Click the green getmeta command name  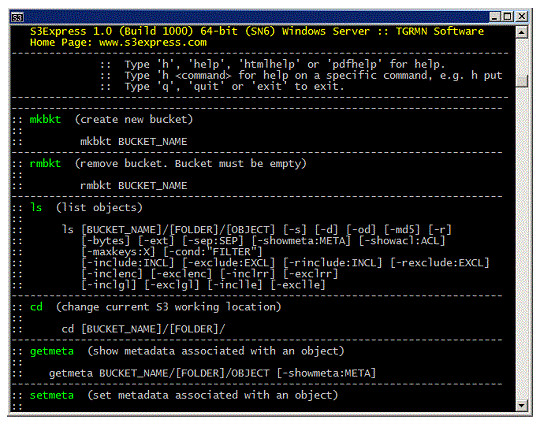pyautogui.click(x=52, y=352)
